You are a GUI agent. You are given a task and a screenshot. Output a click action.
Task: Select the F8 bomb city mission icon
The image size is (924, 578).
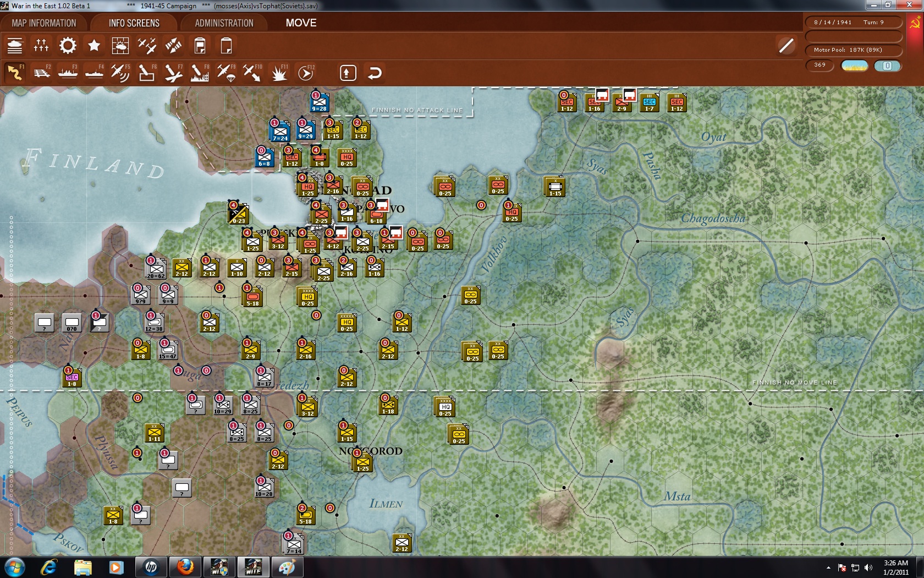tap(201, 72)
